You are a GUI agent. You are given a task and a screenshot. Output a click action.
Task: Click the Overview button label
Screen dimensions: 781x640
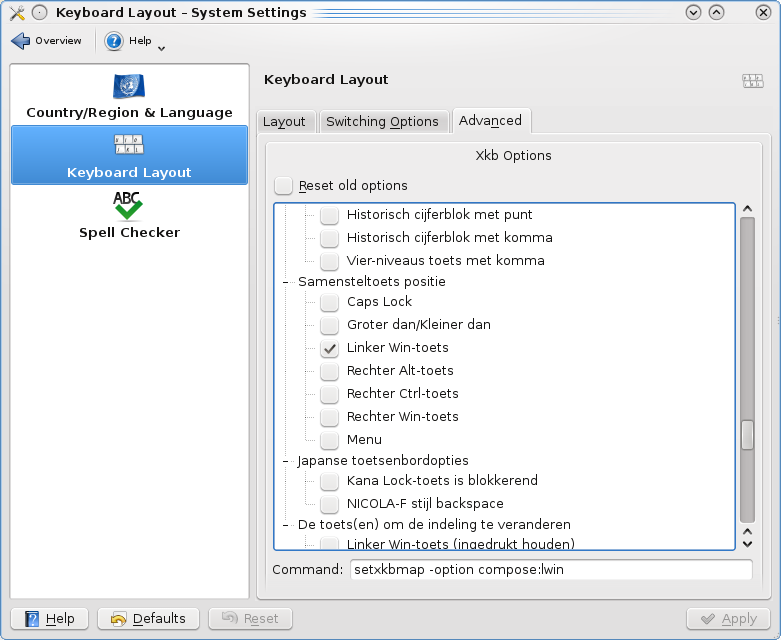[x=58, y=41]
